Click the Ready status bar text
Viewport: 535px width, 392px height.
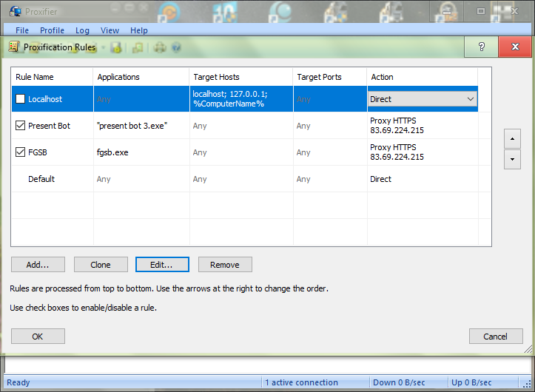pos(18,382)
